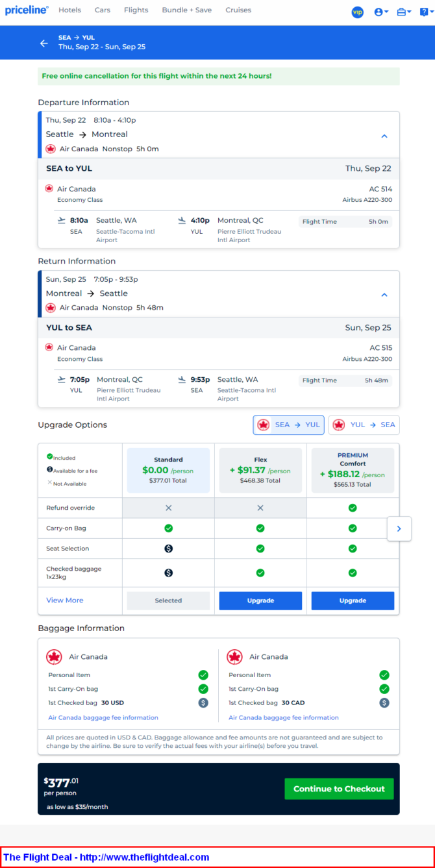
Task: Open the Bundle + Save menu
Action: 186,10
